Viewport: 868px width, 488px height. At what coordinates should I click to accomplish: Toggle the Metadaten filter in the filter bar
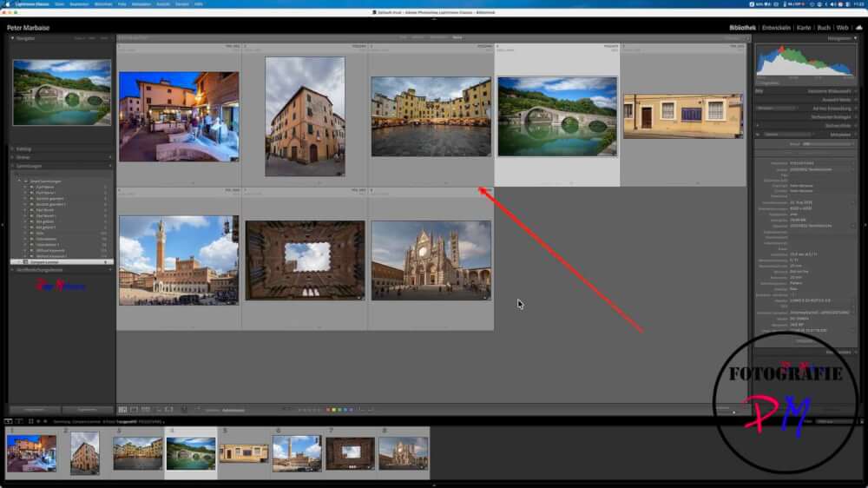tap(439, 37)
